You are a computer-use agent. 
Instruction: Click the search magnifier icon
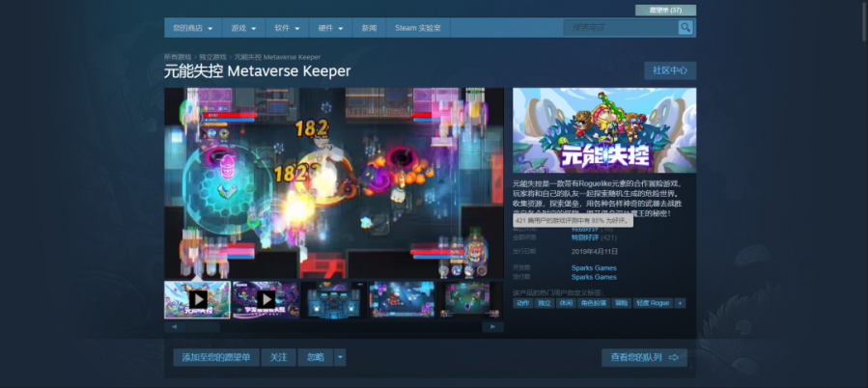[686, 28]
